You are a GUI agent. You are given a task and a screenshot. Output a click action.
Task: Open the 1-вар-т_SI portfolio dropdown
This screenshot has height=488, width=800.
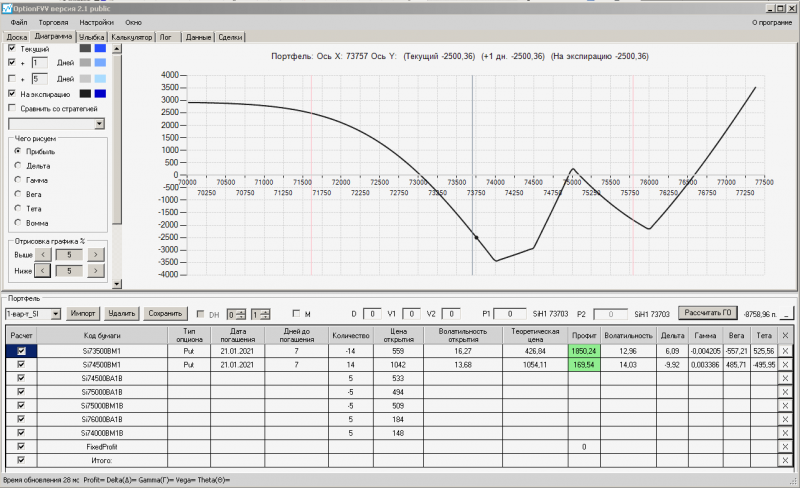56,313
